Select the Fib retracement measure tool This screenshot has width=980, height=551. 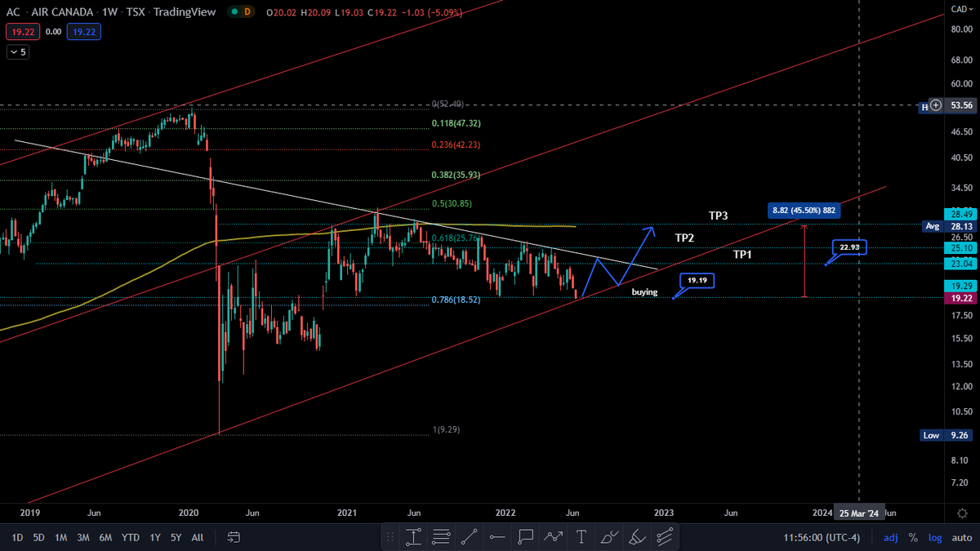pos(413,537)
